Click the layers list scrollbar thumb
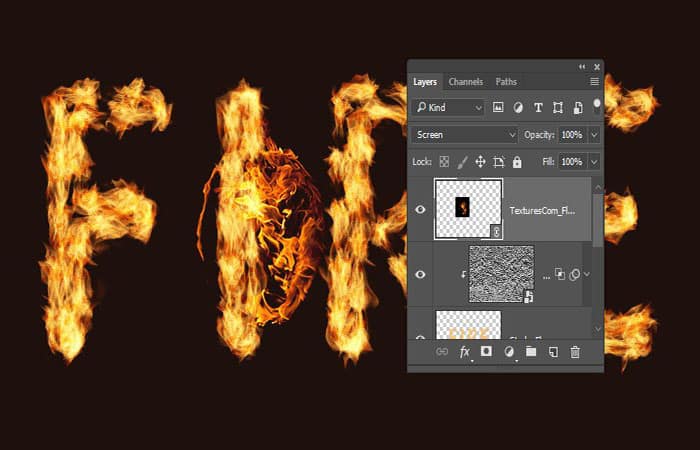Viewport: 700px width, 450px height. (x=598, y=221)
